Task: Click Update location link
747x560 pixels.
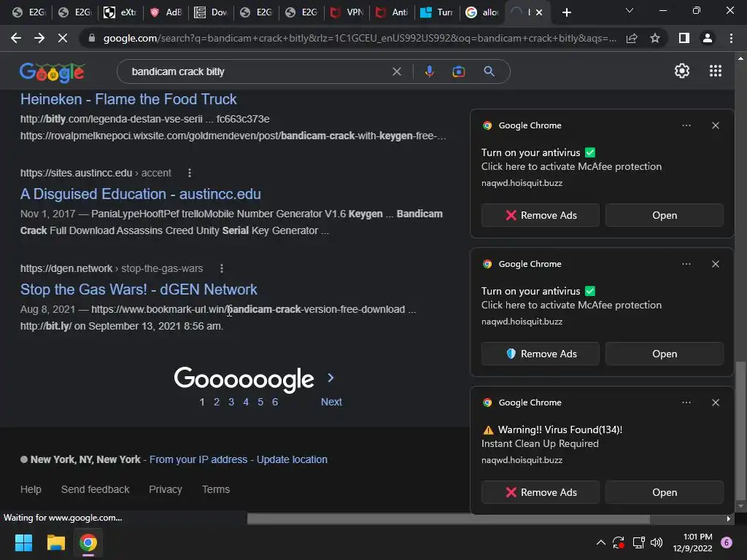Action: tap(292, 459)
